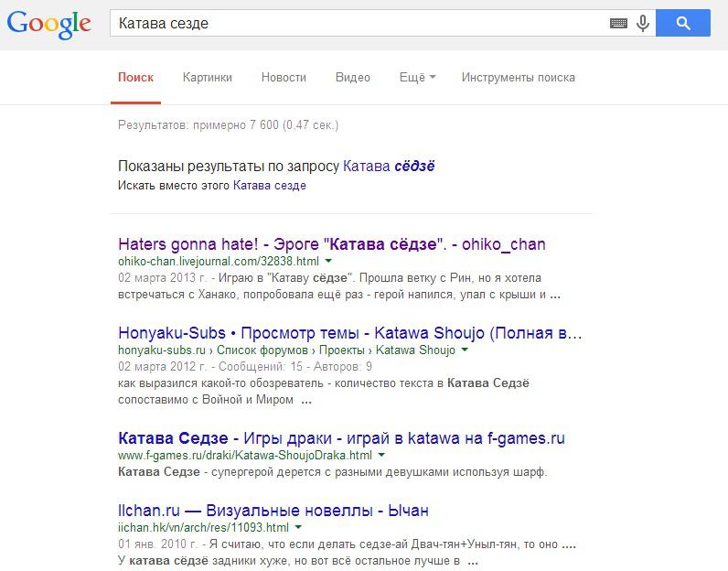
Task: Click snippet "сопоставимо с Войной и Миром"
Action: (205, 400)
